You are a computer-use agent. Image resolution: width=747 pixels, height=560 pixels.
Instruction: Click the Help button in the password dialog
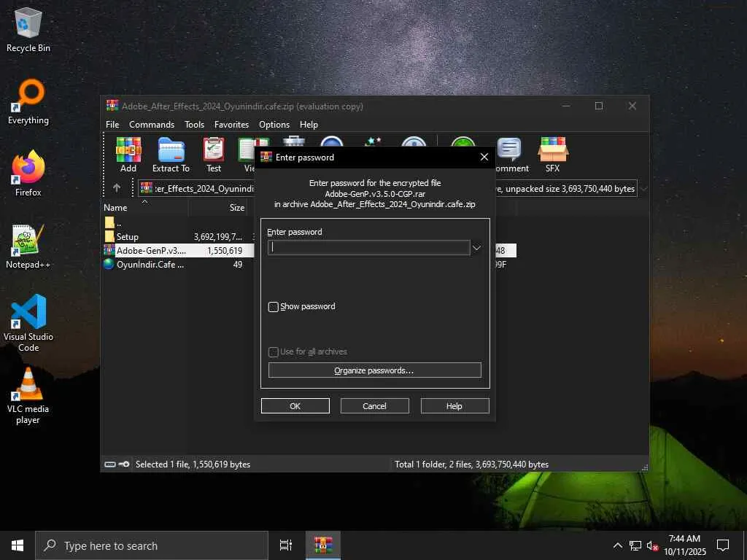pyautogui.click(x=454, y=405)
